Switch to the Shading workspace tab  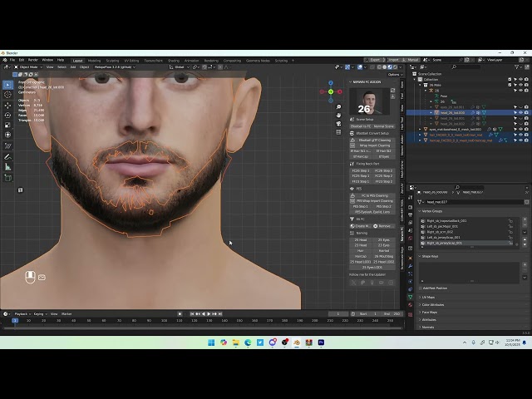[x=174, y=61]
